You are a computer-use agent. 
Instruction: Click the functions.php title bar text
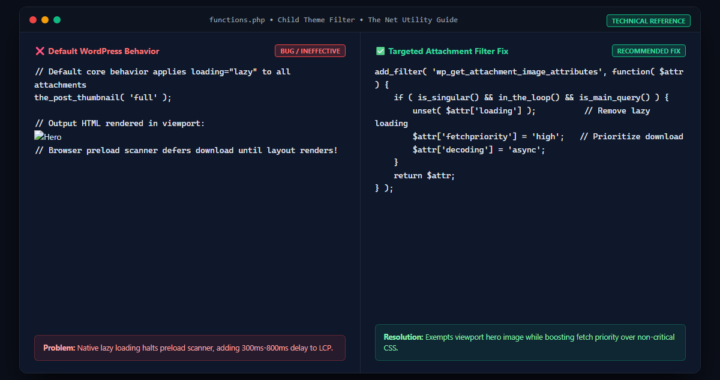click(x=333, y=20)
